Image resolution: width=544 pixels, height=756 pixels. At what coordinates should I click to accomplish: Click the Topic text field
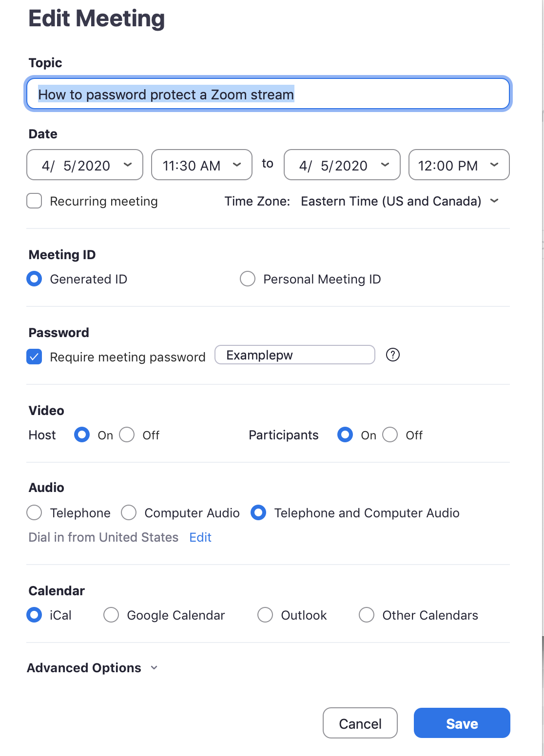[x=267, y=94]
